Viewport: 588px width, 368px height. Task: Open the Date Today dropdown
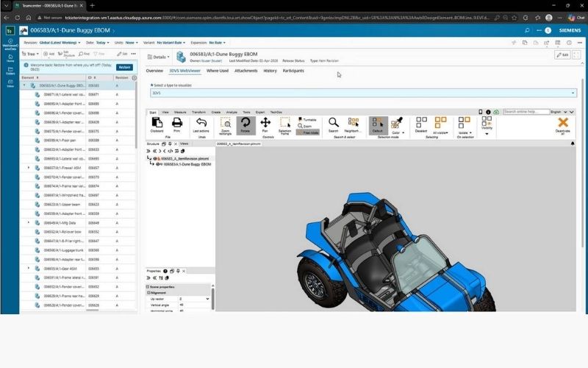[102, 43]
